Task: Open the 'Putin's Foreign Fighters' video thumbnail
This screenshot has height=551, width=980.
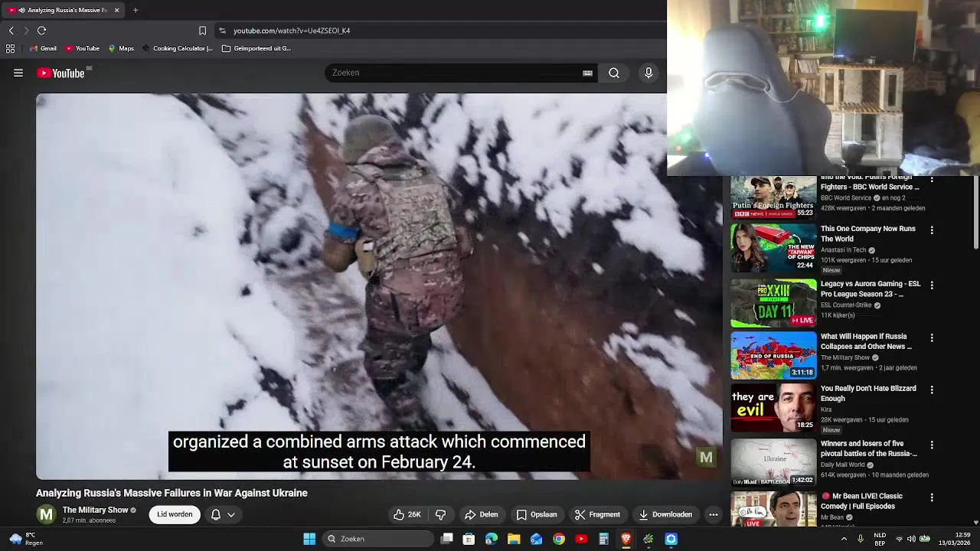Action: point(773,197)
